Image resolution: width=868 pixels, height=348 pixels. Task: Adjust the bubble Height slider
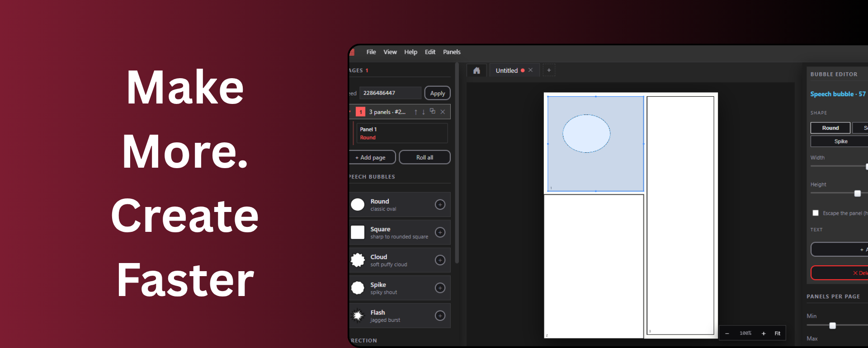click(857, 193)
